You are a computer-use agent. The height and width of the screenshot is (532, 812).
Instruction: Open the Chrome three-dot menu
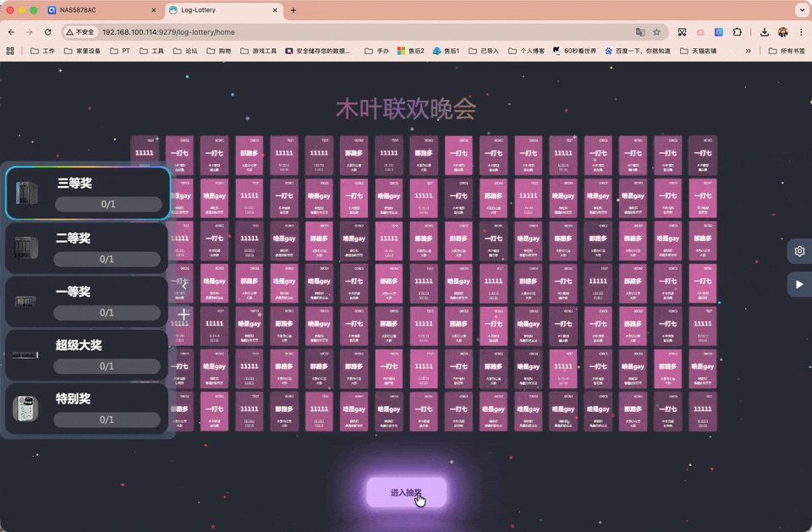pos(803,31)
